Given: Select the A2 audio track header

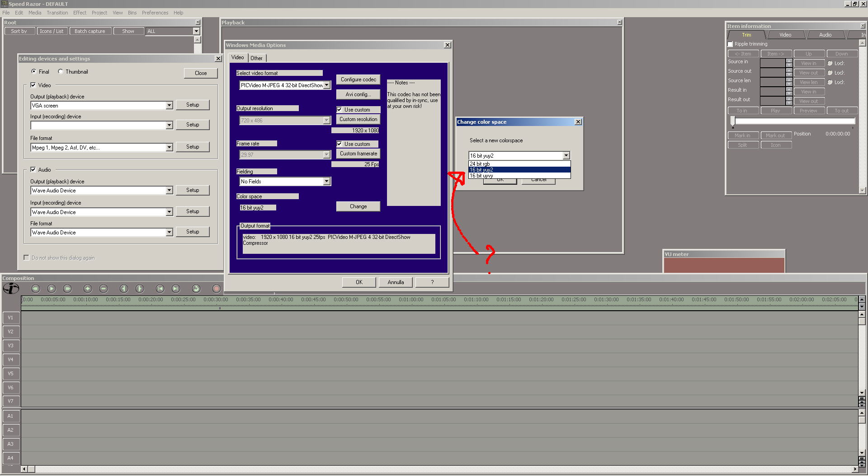Looking at the screenshot, I should click(x=11, y=430).
